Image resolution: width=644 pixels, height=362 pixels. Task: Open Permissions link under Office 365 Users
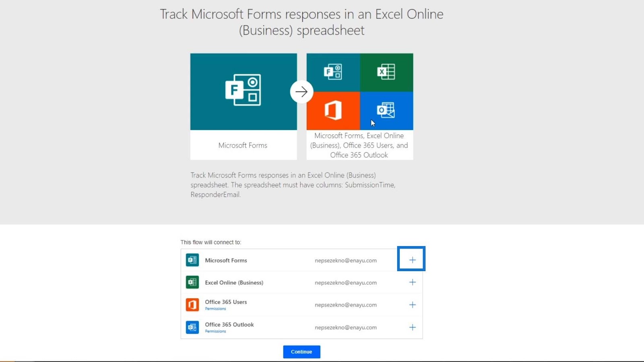[x=215, y=309]
